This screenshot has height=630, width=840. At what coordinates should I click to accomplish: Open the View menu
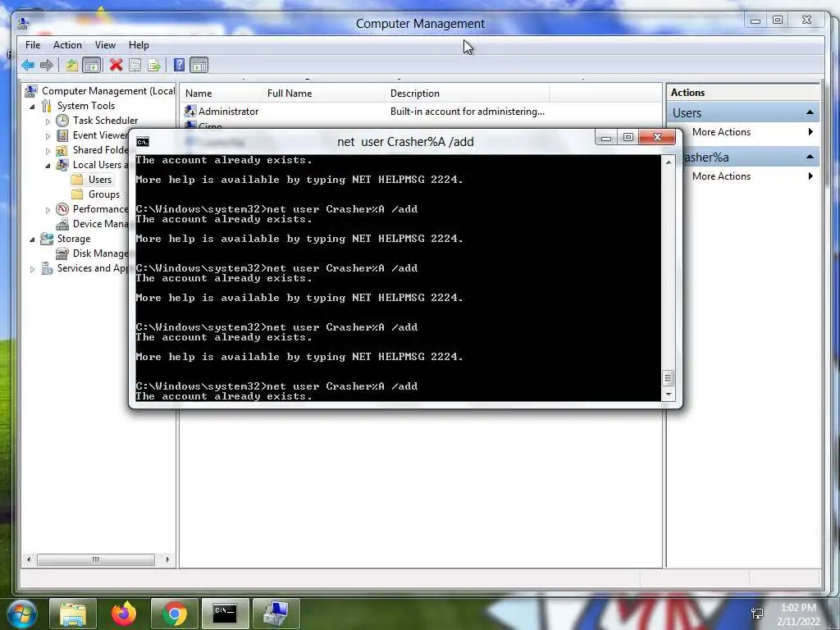pos(105,45)
